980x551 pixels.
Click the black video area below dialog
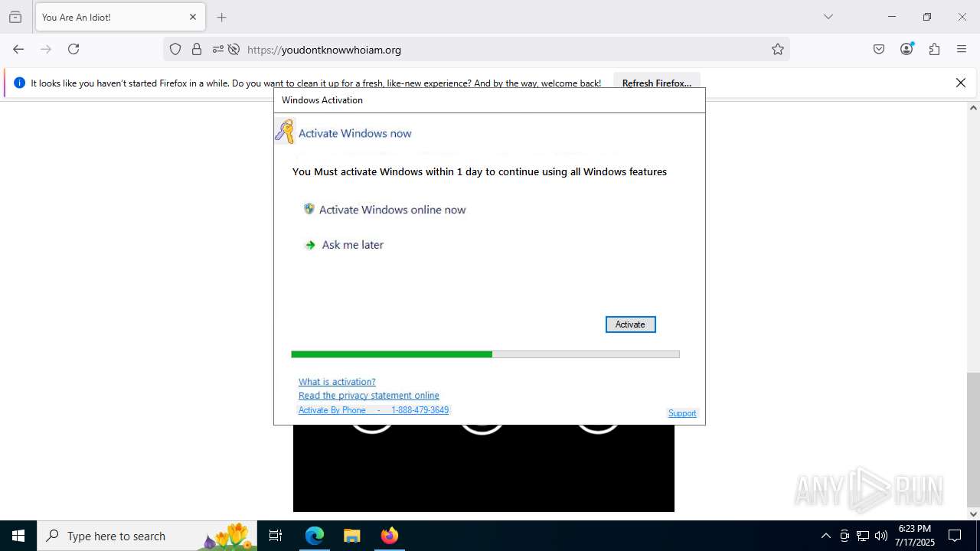(x=484, y=468)
